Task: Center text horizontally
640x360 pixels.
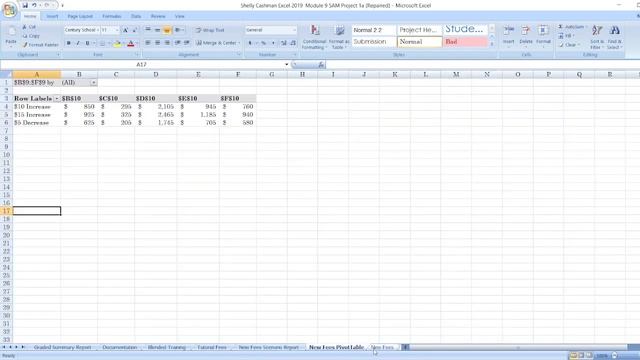Action: (x=157, y=43)
